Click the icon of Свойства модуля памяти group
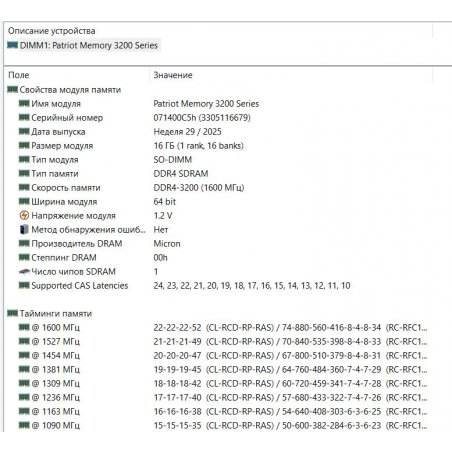The height and width of the screenshot is (452, 452). coord(12,89)
